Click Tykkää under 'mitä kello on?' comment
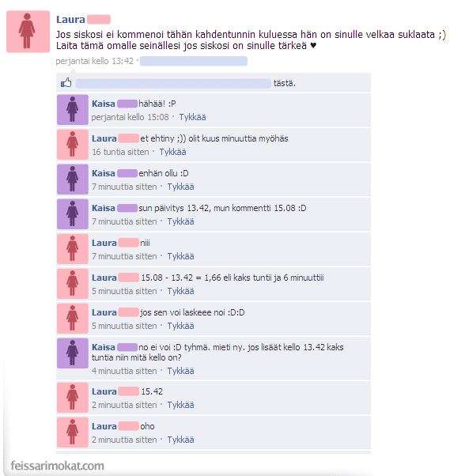Image resolution: width=465 pixels, height=476 pixels. click(180, 371)
